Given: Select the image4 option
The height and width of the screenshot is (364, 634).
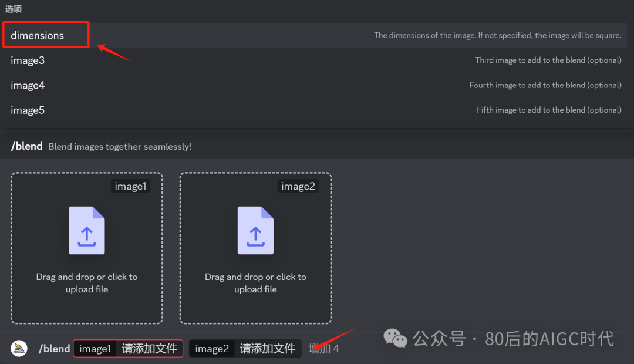Looking at the screenshot, I should (28, 85).
